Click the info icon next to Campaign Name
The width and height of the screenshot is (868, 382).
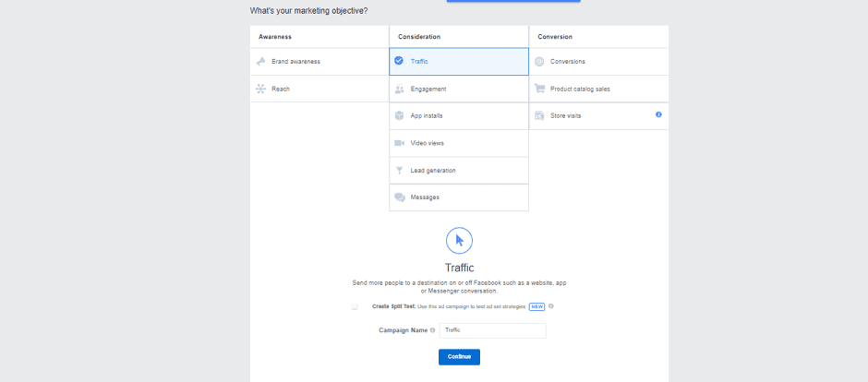(432, 330)
